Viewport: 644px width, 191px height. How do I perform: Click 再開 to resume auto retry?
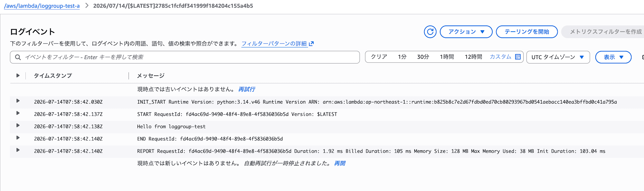tap(339, 163)
